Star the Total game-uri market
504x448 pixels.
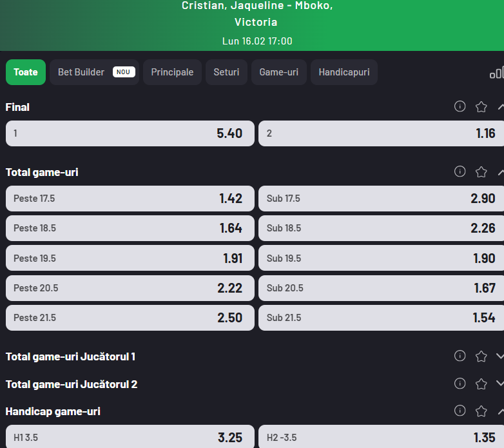[x=481, y=172]
